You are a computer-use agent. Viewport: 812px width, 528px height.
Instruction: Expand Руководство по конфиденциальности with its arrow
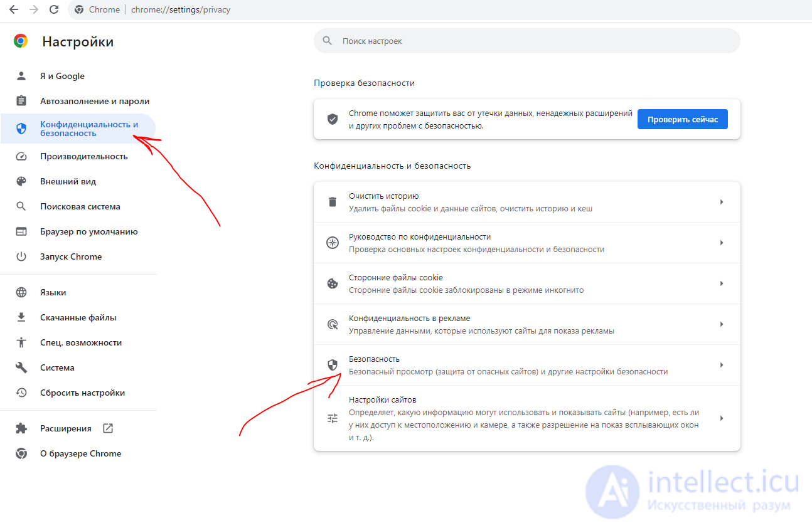[x=722, y=243]
